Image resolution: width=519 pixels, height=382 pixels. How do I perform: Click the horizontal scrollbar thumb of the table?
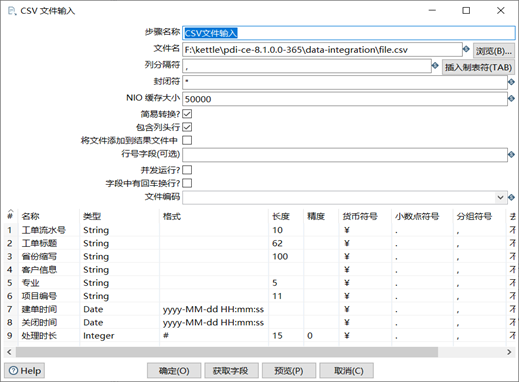tap(227, 352)
